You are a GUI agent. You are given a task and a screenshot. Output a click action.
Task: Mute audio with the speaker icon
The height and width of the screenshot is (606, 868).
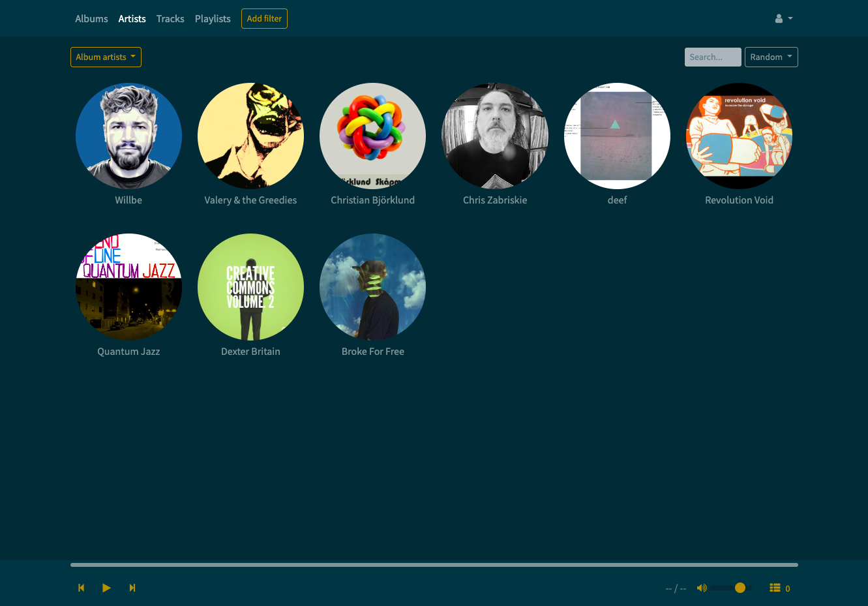pos(702,588)
